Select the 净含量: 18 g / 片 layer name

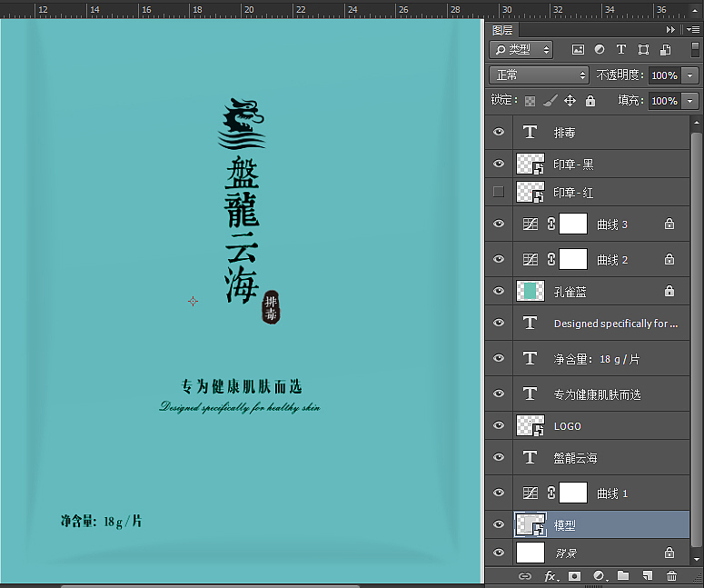597,359
